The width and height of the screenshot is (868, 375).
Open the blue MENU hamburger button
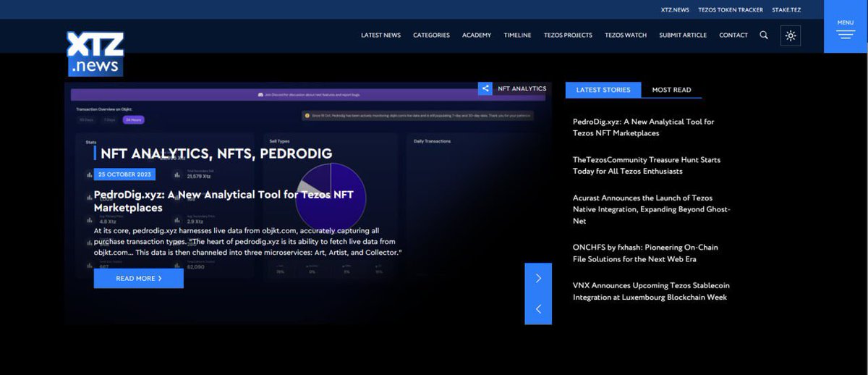[x=846, y=27]
